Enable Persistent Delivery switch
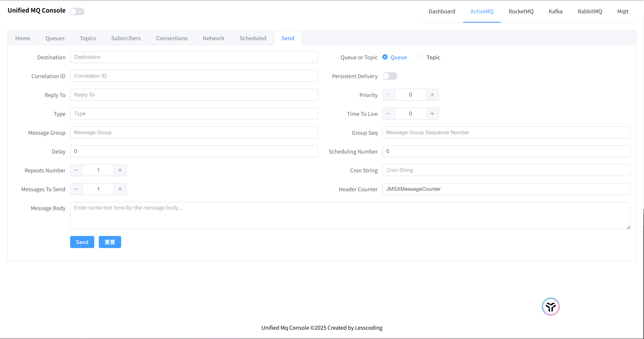 click(390, 76)
